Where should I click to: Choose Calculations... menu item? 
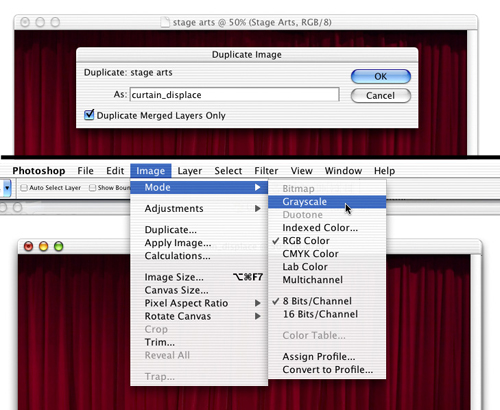[x=199, y=256]
